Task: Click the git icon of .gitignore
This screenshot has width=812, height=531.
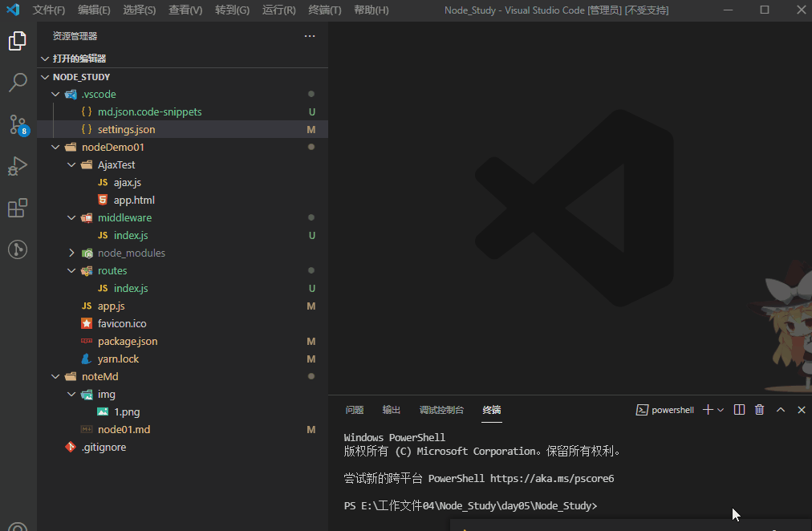Action: coord(71,447)
